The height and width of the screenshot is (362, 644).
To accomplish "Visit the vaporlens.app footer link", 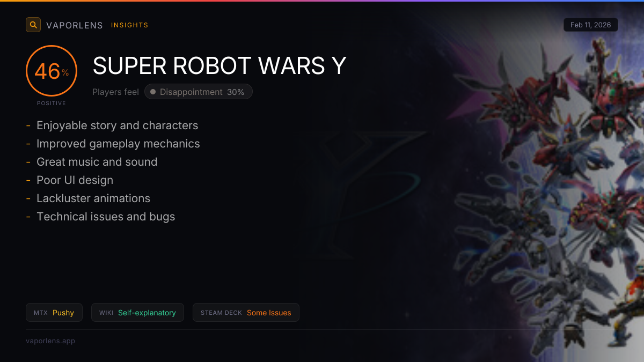I will [50, 341].
